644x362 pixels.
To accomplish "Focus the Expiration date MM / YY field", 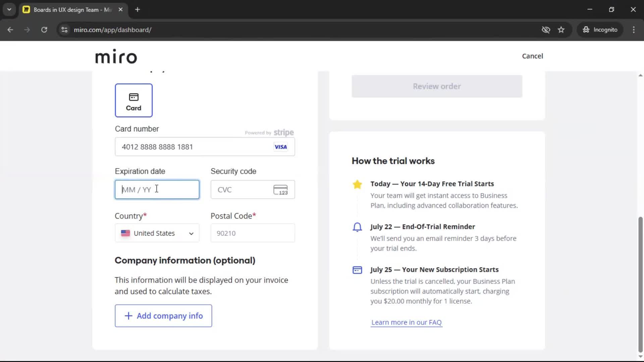I will click(157, 190).
